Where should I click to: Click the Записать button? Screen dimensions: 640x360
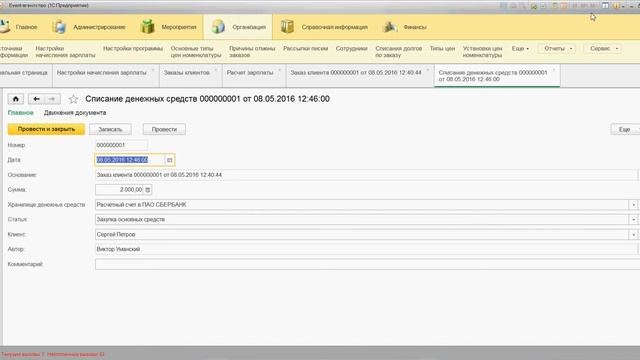pos(110,129)
